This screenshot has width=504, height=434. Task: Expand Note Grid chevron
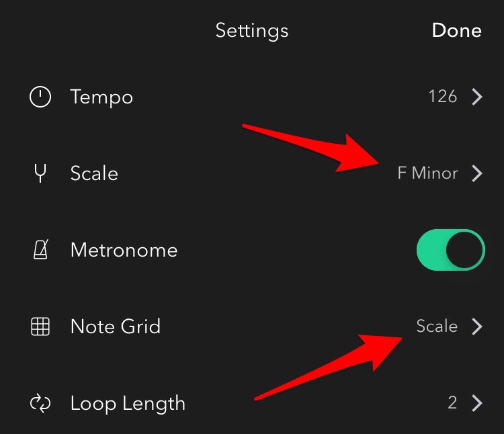click(477, 327)
